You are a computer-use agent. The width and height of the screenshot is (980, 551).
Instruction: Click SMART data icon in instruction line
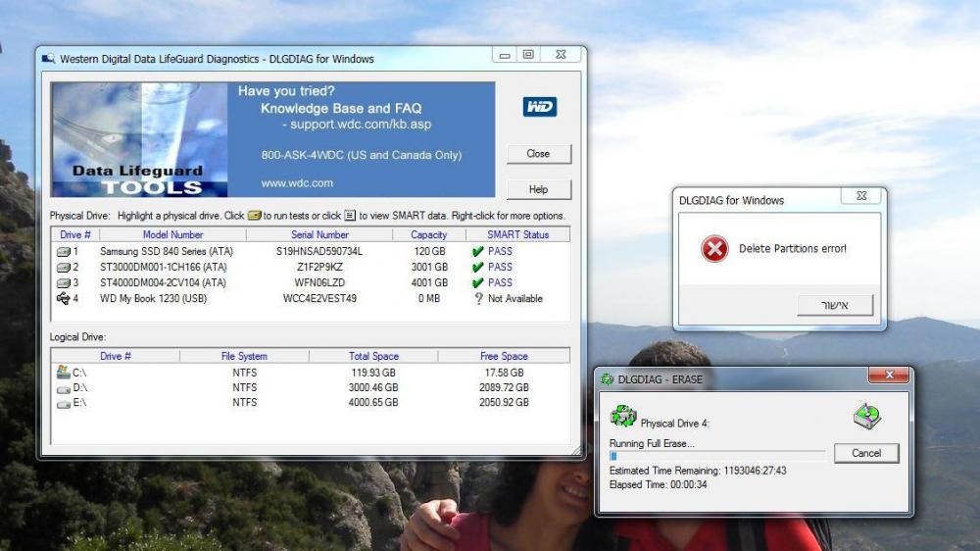(350, 215)
